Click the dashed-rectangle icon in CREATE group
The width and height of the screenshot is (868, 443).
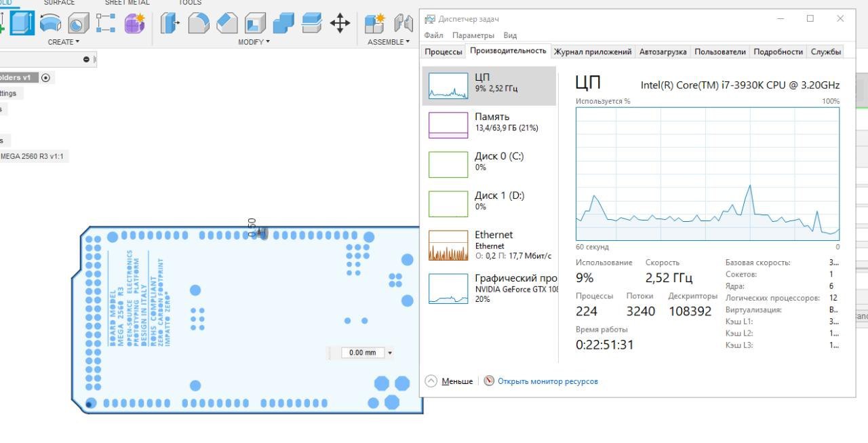(106, 23)
